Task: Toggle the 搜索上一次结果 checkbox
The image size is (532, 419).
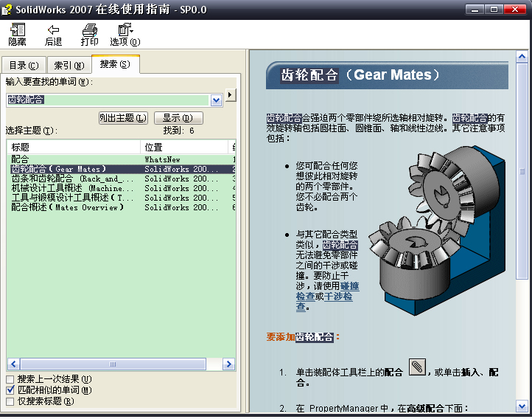Action: pyautogui.click(x=10, y=379)
